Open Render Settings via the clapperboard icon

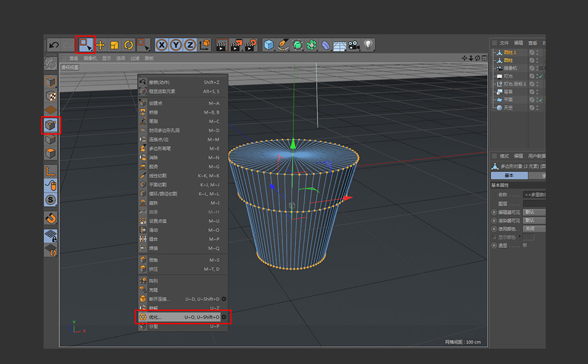[x=251, y=44]
